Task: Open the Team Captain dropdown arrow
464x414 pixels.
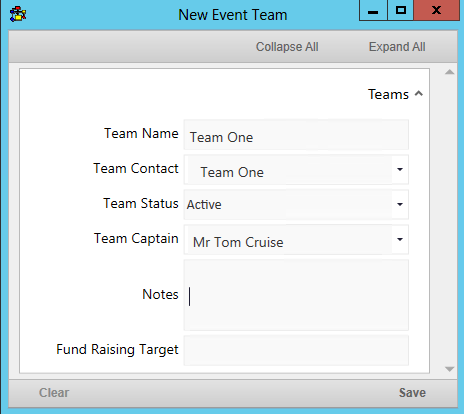Action: [x=400, y=239]
